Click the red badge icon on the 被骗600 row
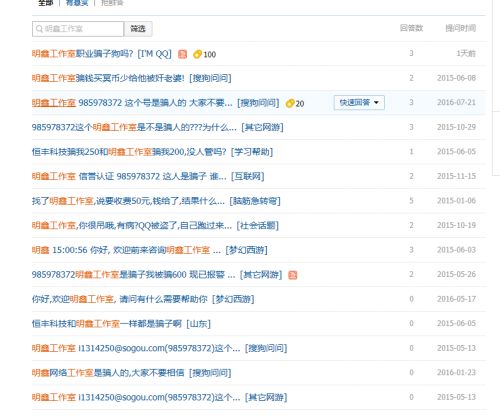The image size is (500, 418). pyautogui.click(x=293, y=275)
